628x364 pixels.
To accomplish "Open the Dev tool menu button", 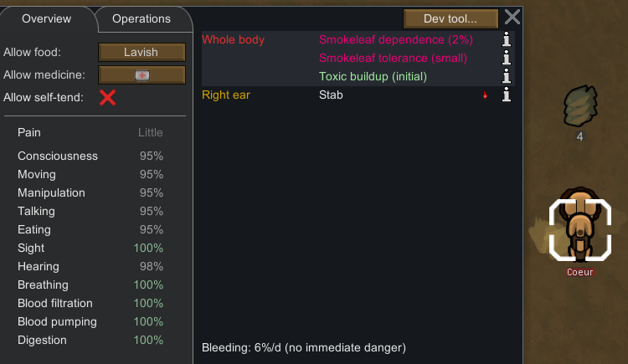I will 450,18.
